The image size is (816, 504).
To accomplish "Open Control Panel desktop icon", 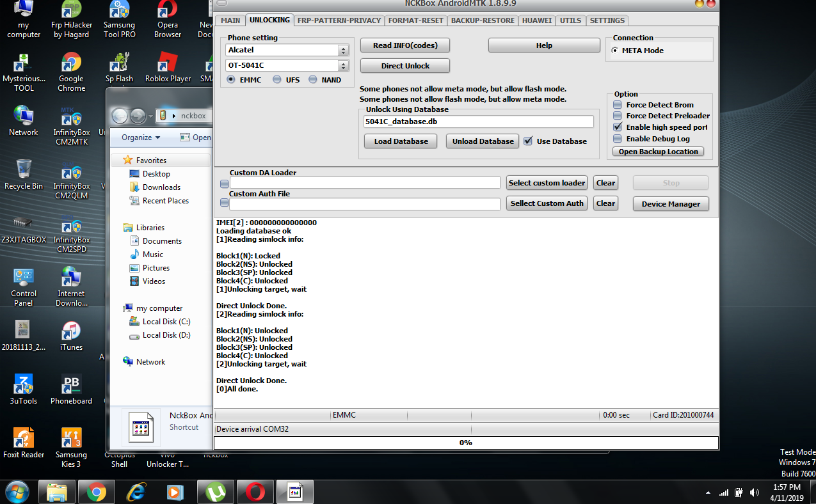I will (24, 287).
